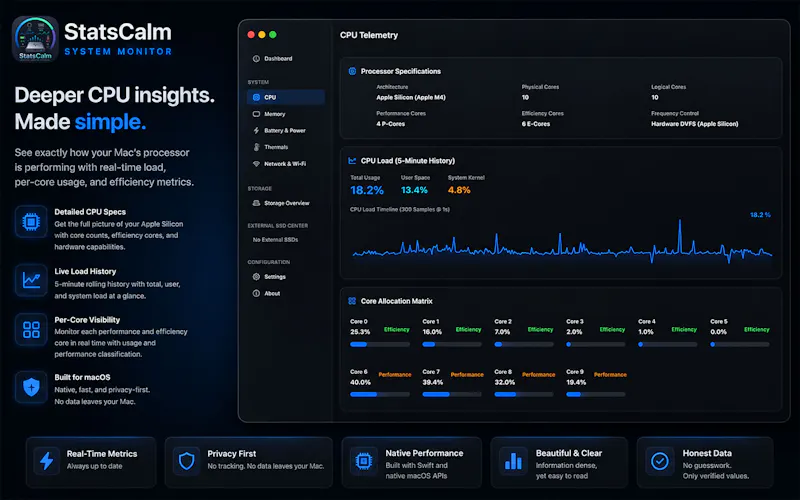Click the Memory icon in sidebar
The width and height of the screenshot is (800, 500).
[256, 114]
